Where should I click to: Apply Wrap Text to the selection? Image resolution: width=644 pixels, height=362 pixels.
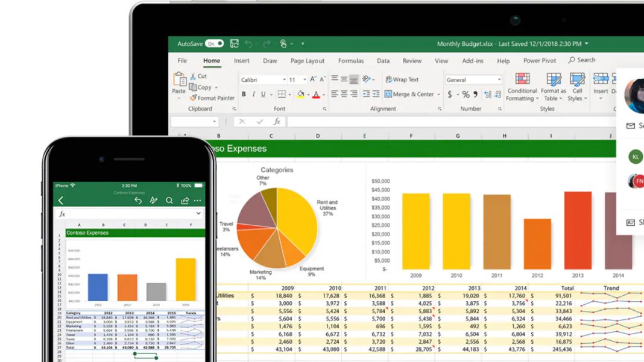tap(402, 79)
